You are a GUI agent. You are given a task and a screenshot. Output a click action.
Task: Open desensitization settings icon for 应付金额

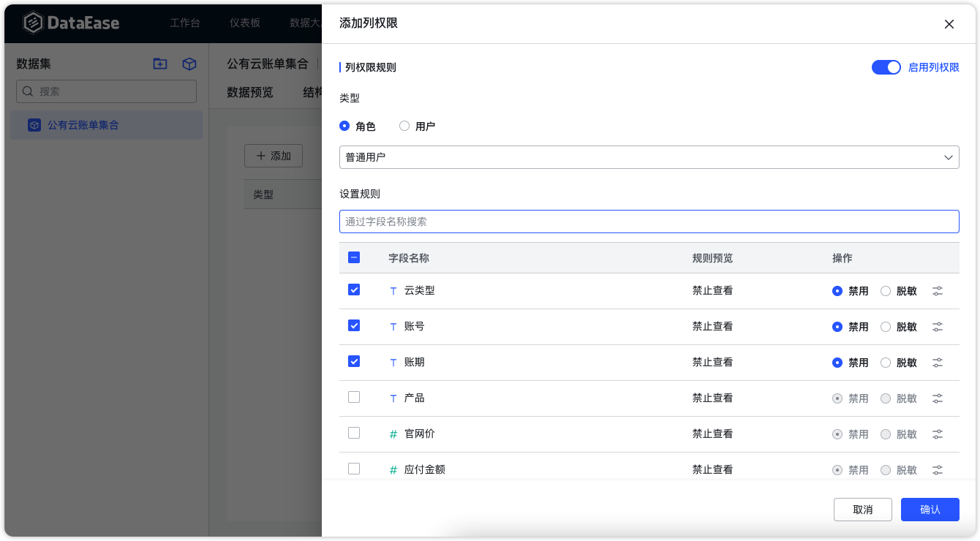938,470
